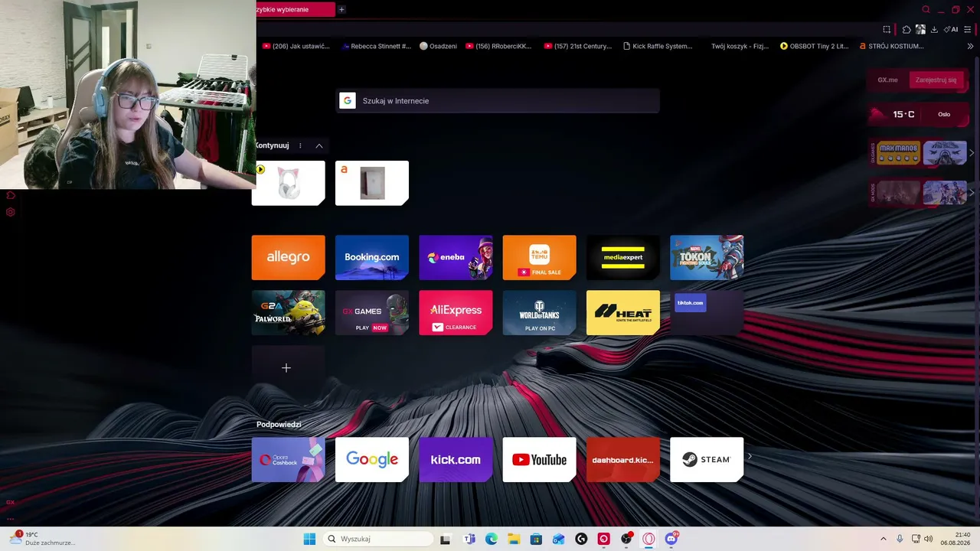Image resolution: width=980 pixels, height=551 pixels.
Task: Open the Opera Cashback suggestion
Action: click(x=288, y=459)
